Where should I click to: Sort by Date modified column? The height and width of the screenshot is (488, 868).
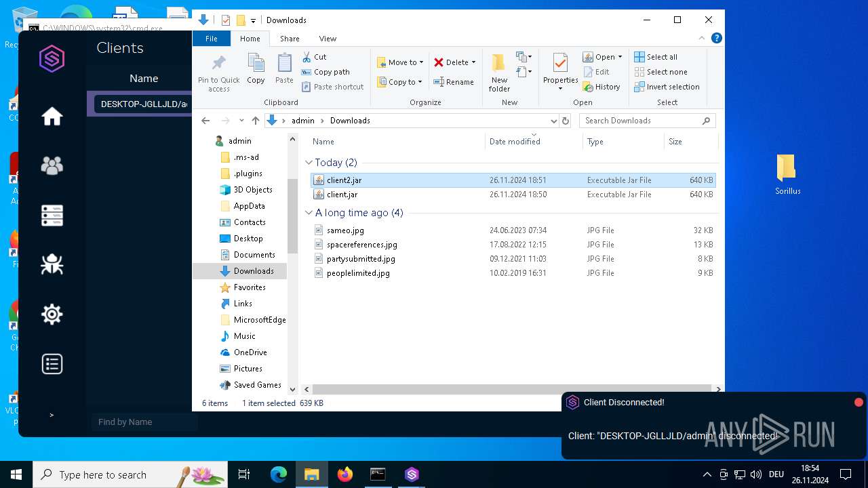point(533,141)
